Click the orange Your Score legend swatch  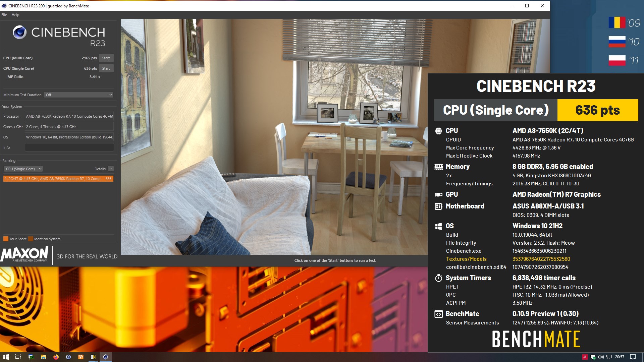(x=6, y=239)
